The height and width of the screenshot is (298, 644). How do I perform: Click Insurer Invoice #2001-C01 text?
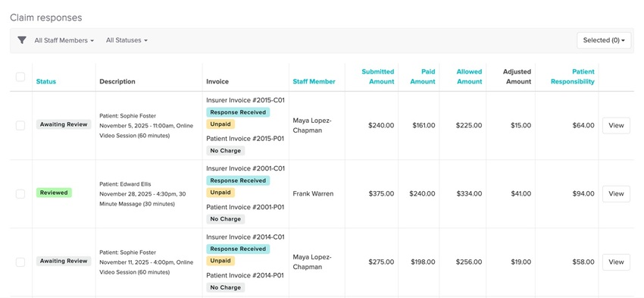245,168
